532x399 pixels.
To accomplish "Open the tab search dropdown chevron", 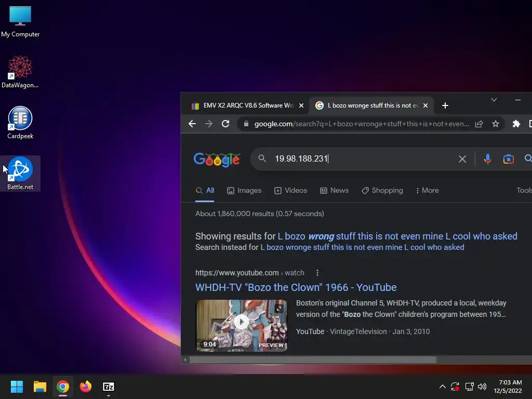I will point(494,100).
